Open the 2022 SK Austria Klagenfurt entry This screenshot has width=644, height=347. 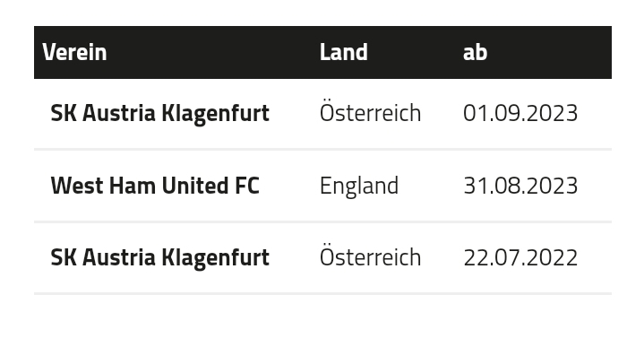point(159,257)
